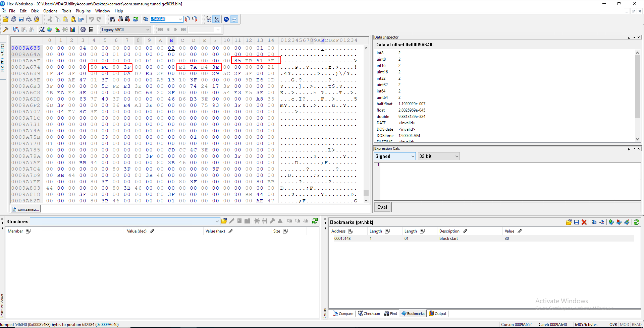The height and width of the screenshot is (328, 644).
Task: Click the Value (dec) pencil icon in Structures
Action: click(152, 231)
